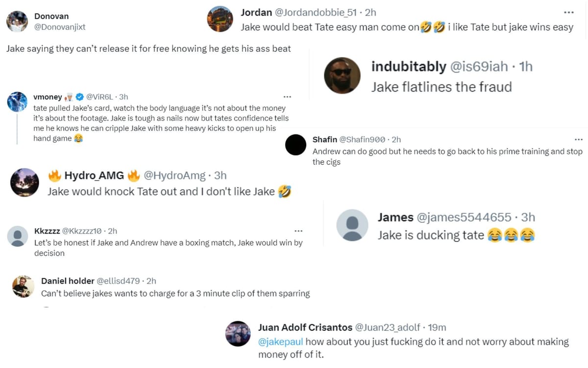The width and height of the screenshot is (588, 368).
Task: Open more options on vmoney's tweet
Action: pyautogui.click(x=287, y=97)
